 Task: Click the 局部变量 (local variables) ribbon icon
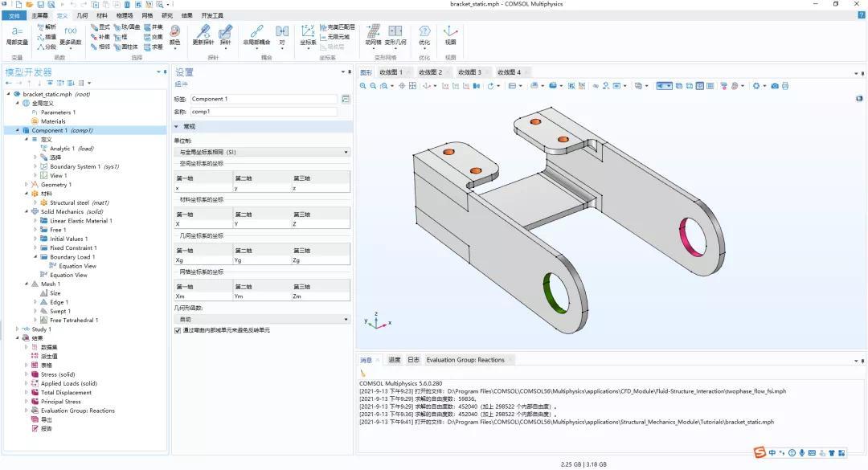click(x=17, y=35)
